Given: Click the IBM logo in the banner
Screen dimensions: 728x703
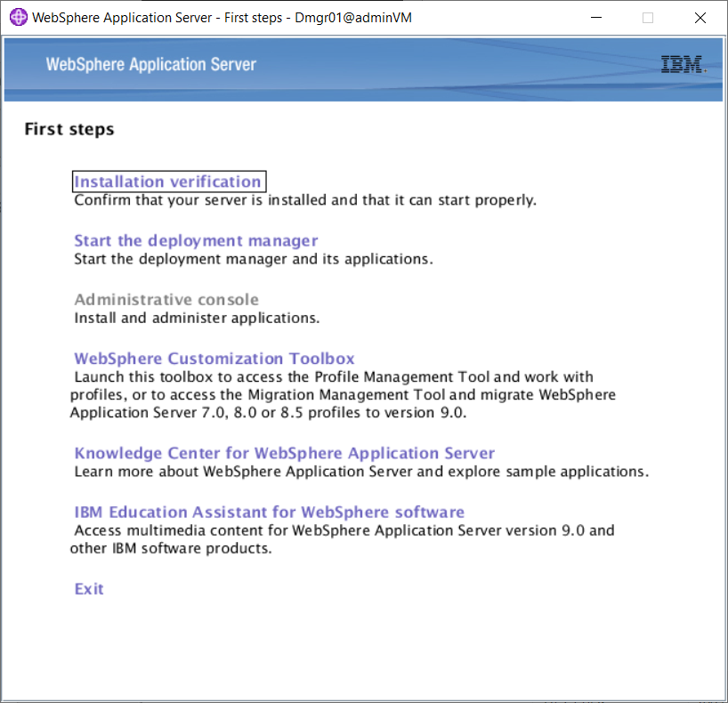Looking at the screenshot, I should pos(681,64).
